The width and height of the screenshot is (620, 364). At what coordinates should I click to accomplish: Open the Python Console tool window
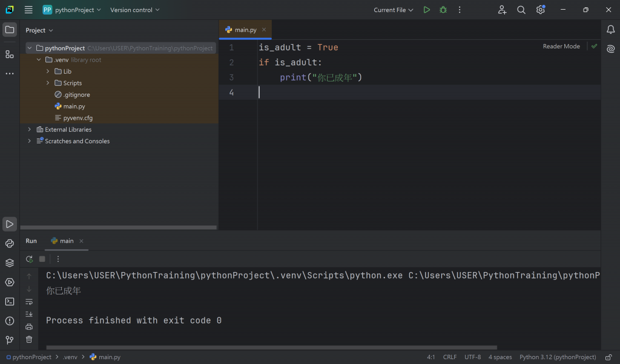point(10,244)
